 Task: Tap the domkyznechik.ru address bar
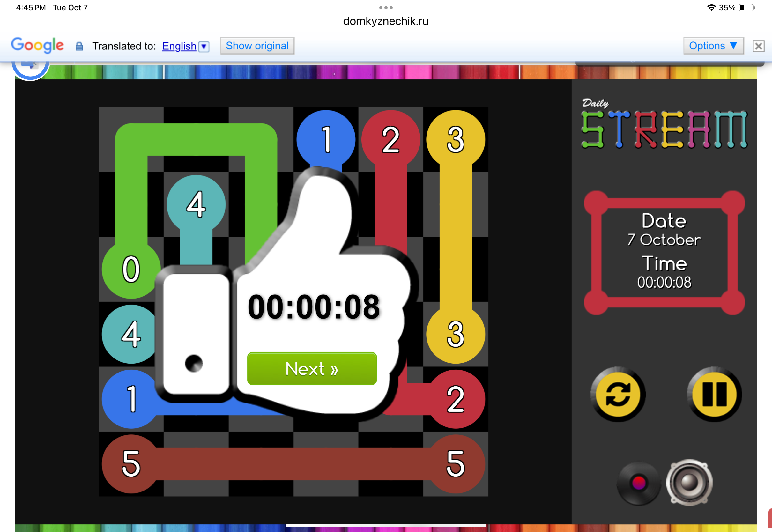pos(386,21)
